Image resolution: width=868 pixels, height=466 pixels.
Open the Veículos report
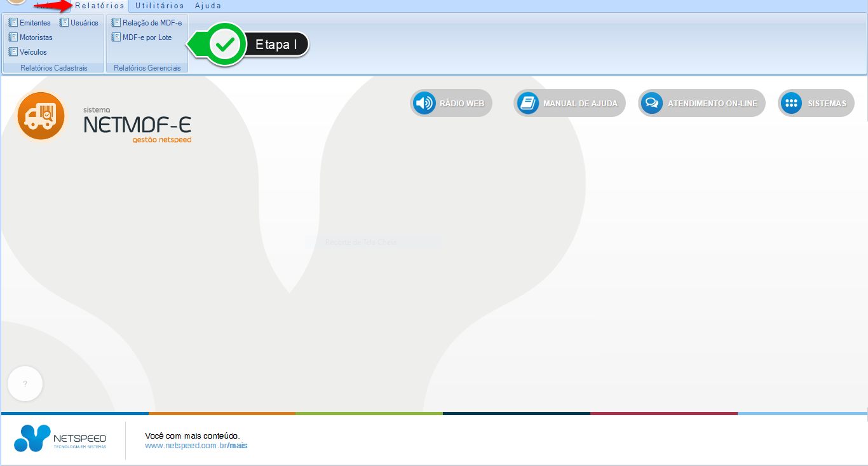[28, 52]
